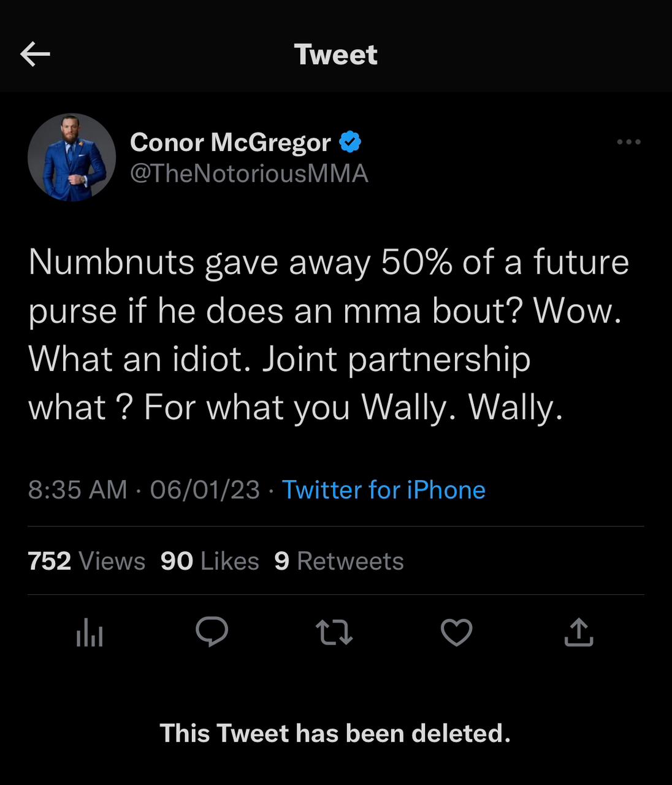
Task: Show the 90 Likes list
Action: click(x=210, y=561)
